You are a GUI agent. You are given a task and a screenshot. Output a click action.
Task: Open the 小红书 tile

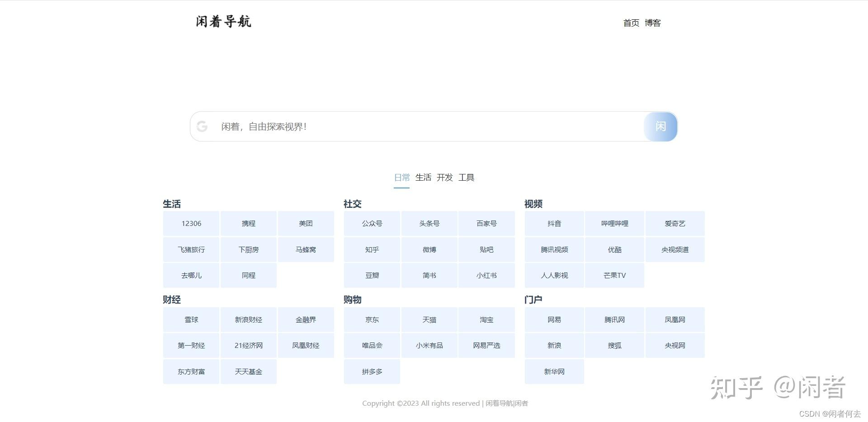[487, 275]
